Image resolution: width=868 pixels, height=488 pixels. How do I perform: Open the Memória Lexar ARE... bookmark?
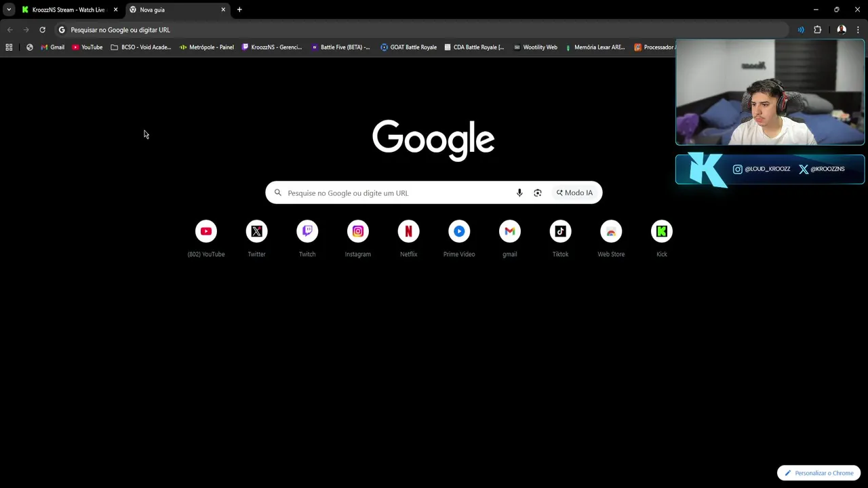point(595,47)
